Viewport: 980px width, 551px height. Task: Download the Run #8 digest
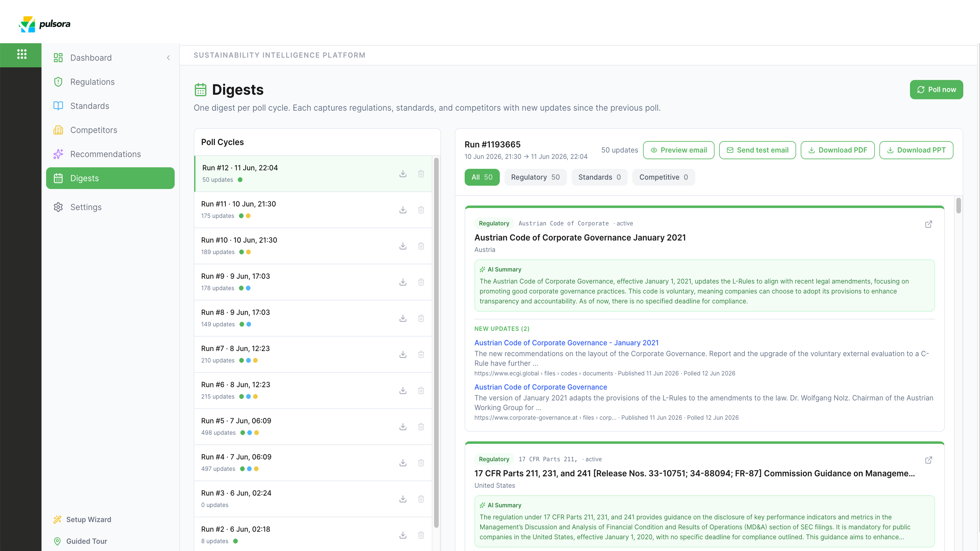click(x=403, y=318)
